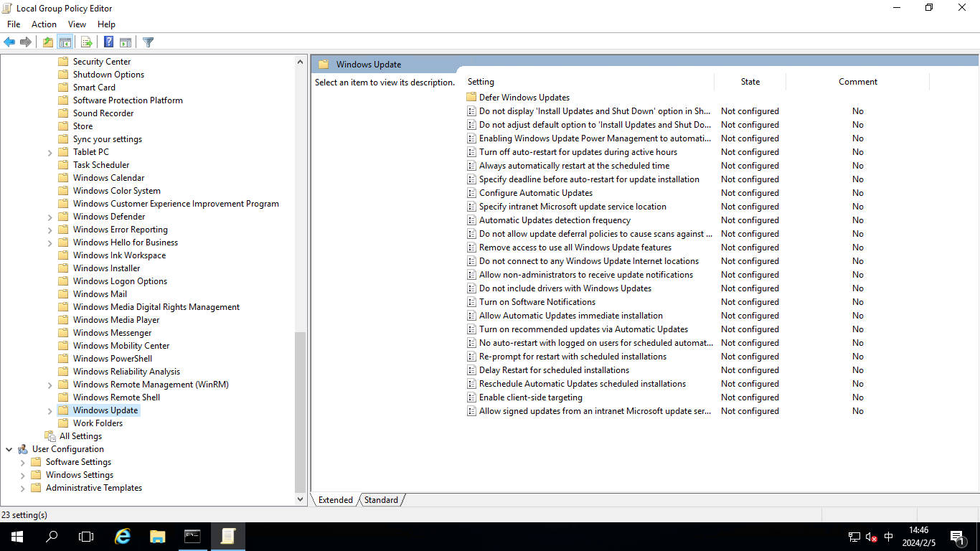Expand the Windows Error Reporting node

50,230
